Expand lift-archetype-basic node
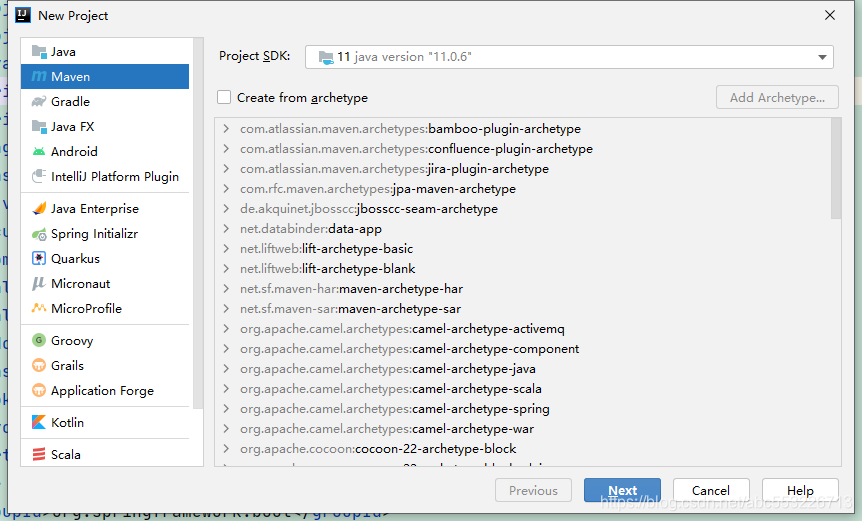 point(226,248)
